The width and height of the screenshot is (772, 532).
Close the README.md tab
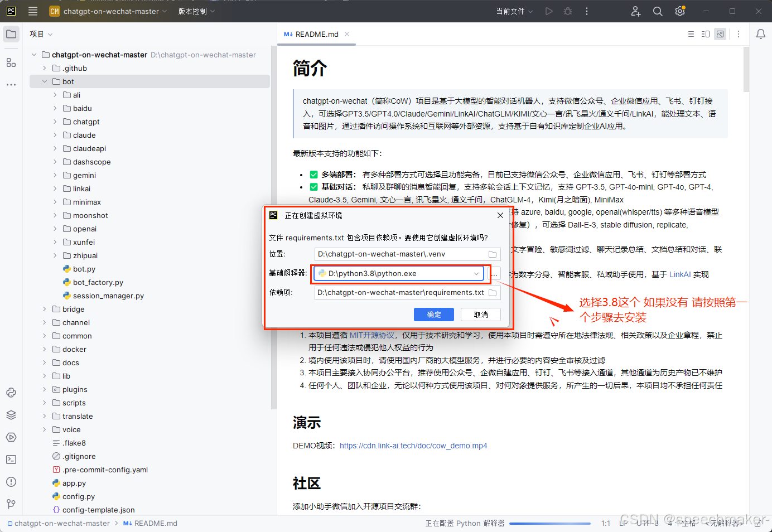coord(347,34)
